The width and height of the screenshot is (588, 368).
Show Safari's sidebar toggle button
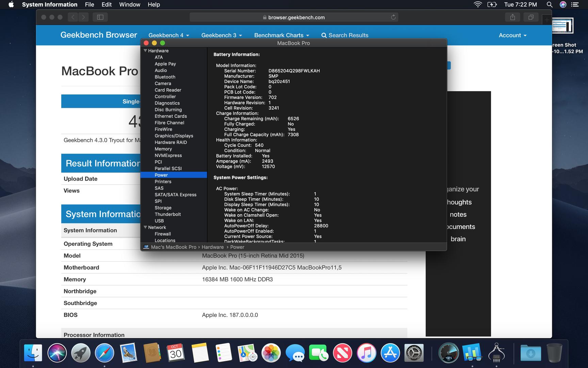coord(100,17)
